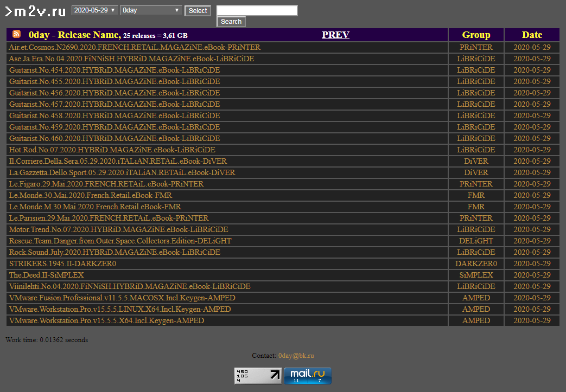Click the orange RSS feed icon
566x392 pixels.
point(16,34)
